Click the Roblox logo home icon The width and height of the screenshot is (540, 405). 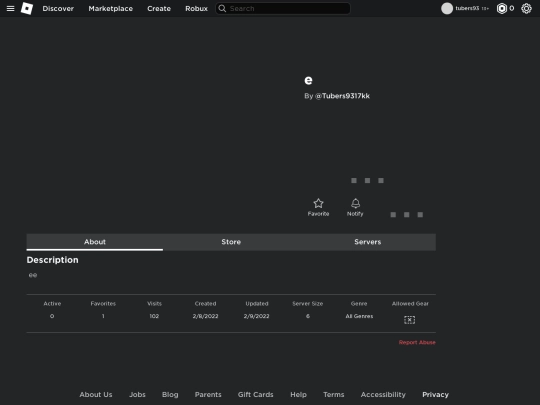27,8
